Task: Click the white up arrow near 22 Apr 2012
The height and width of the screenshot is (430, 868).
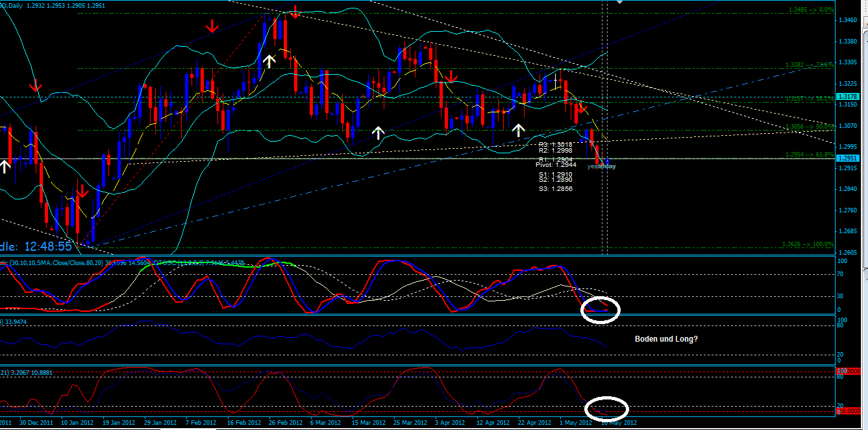Action: [x=519, y=129]
